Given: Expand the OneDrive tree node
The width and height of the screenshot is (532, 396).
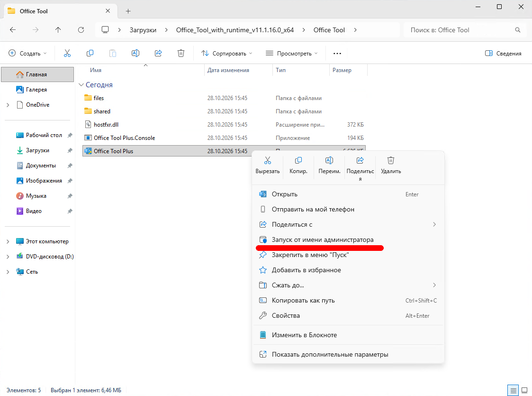Looking at the screenshot, I should [8, 105].
